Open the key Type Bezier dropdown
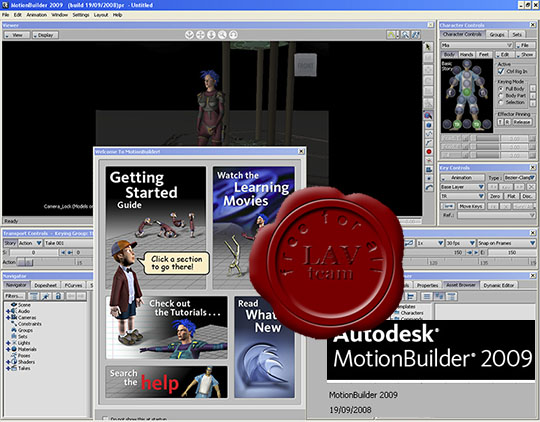 pos(519,177)
